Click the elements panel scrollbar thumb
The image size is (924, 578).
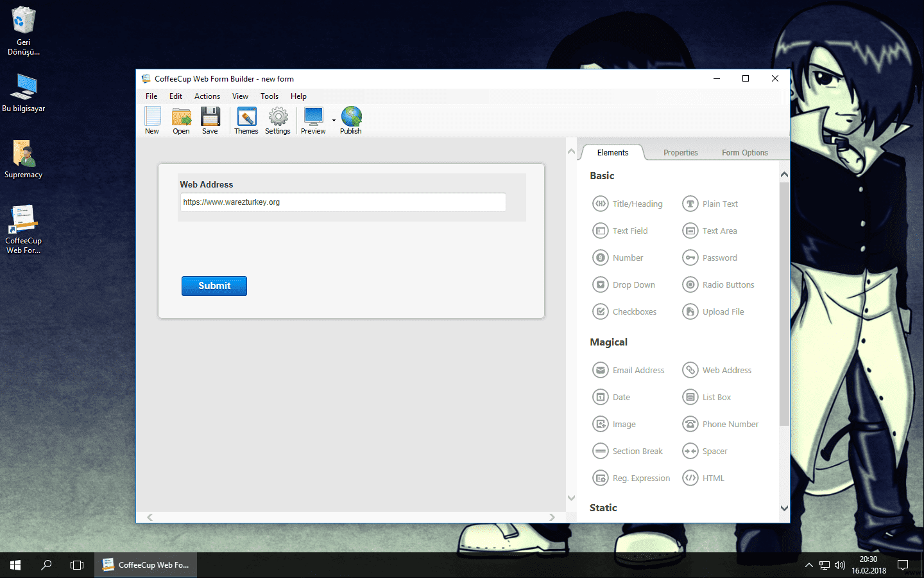point(784,303)
